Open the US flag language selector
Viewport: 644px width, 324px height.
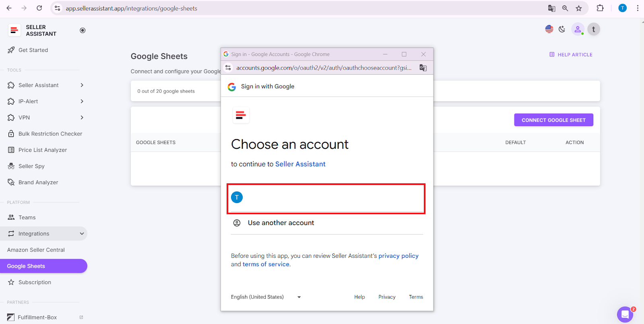coord(549,29)
